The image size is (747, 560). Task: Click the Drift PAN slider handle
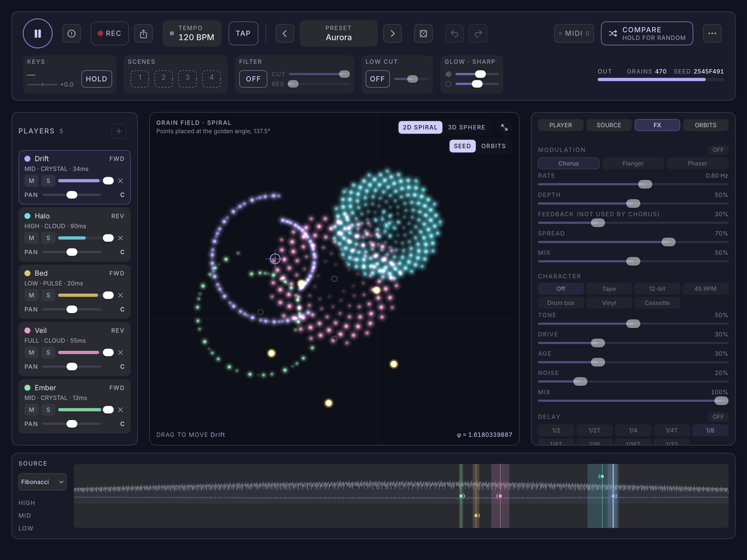(x=72, y=195)
